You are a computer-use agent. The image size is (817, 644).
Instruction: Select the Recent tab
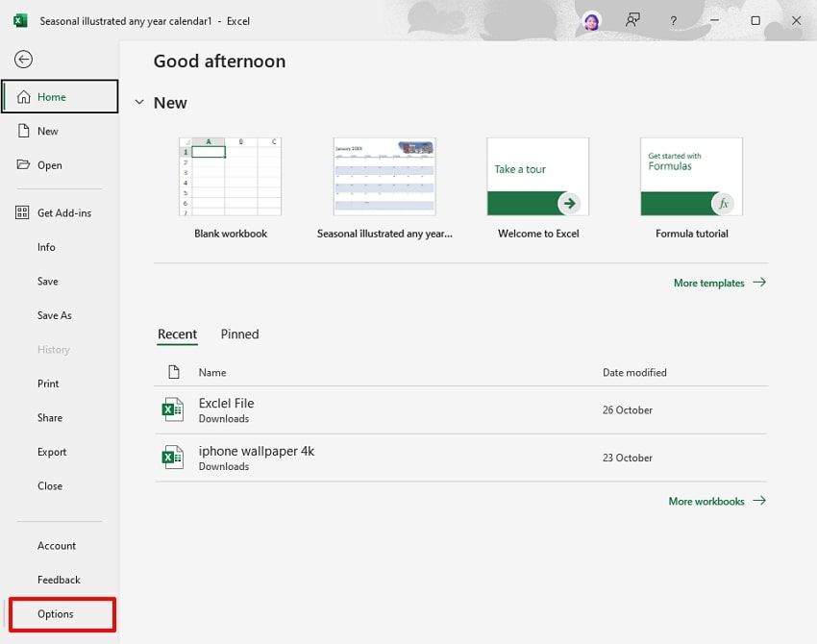pos(177,334)
